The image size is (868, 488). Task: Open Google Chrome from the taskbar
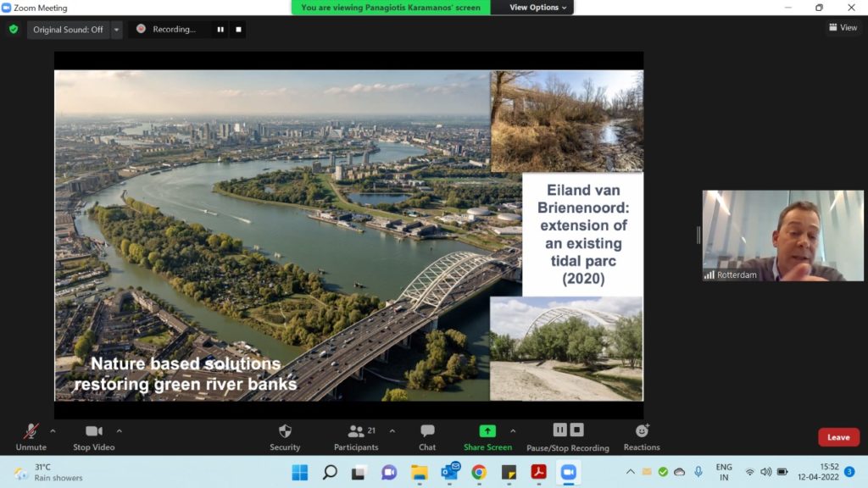click(479, 472)
